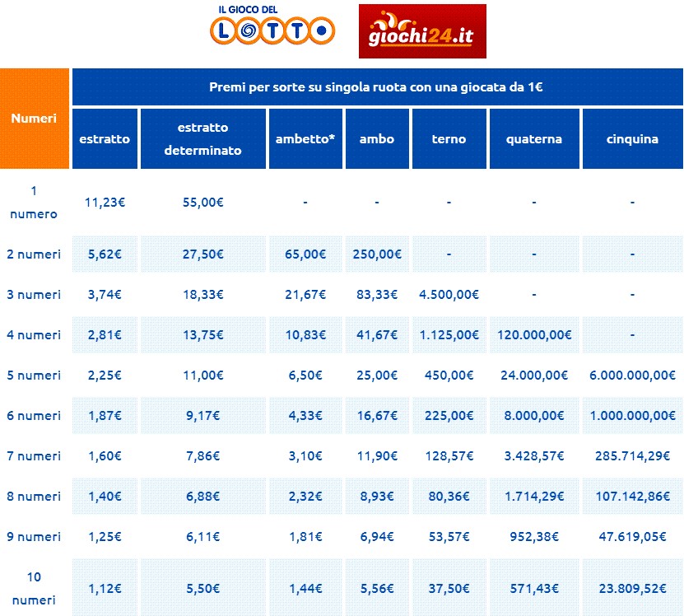The image size is (684, 616).
Task: Select the quaterna column header
Action: [533, 139]
